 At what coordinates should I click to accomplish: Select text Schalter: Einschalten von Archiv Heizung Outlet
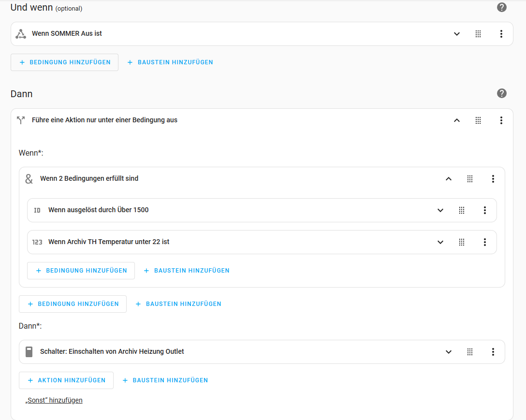click(112, 351)
